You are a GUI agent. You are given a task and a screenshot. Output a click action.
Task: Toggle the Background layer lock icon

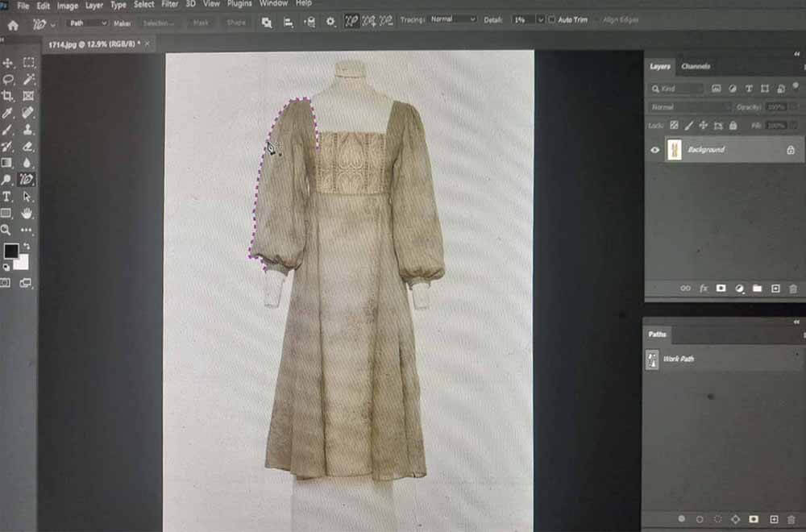(x=791, y=150)
